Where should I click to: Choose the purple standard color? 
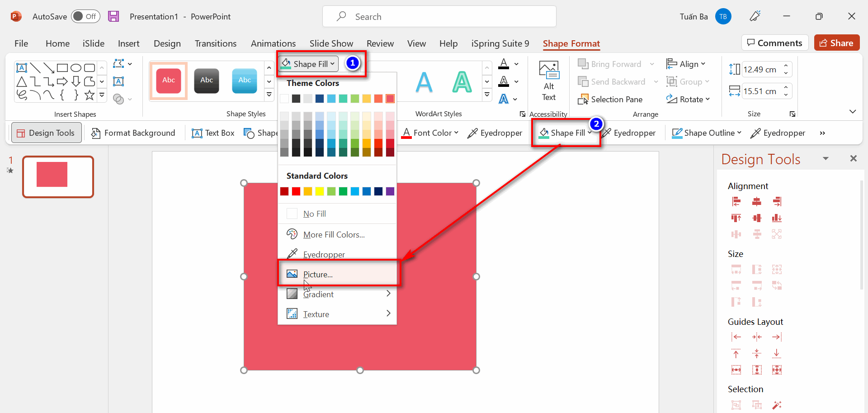tap(390, 191)
